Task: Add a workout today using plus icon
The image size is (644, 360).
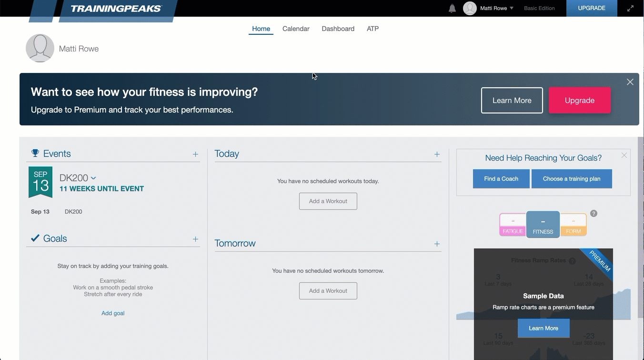Action: [x=437, y=154]
